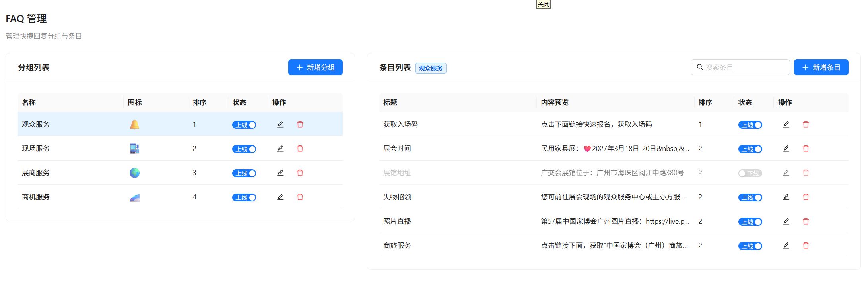
Task: Click the 名称 column header
Action: pos(29,103)
